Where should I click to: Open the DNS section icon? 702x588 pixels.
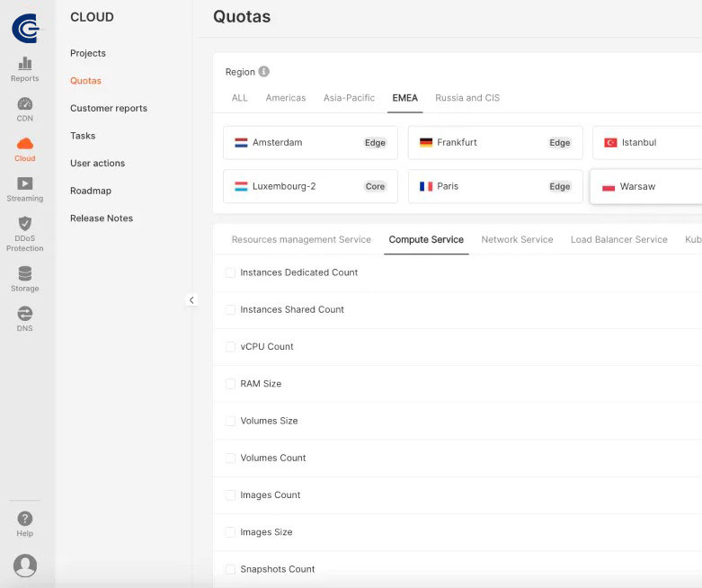tap(25, 314)
